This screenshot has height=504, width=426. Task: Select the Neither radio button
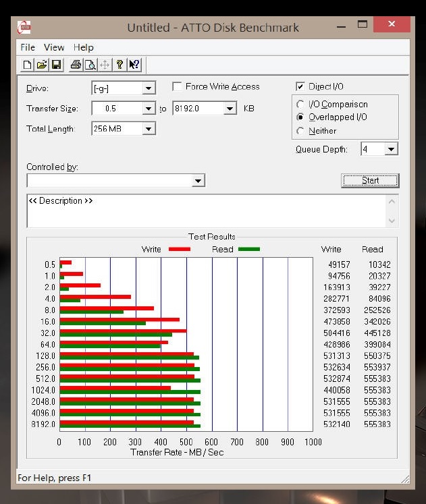coord(300,131)
